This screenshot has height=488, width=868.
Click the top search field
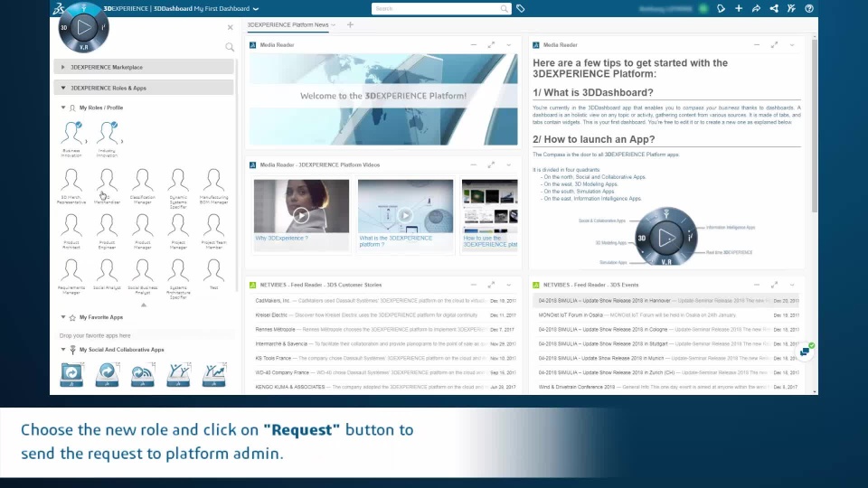440,8
